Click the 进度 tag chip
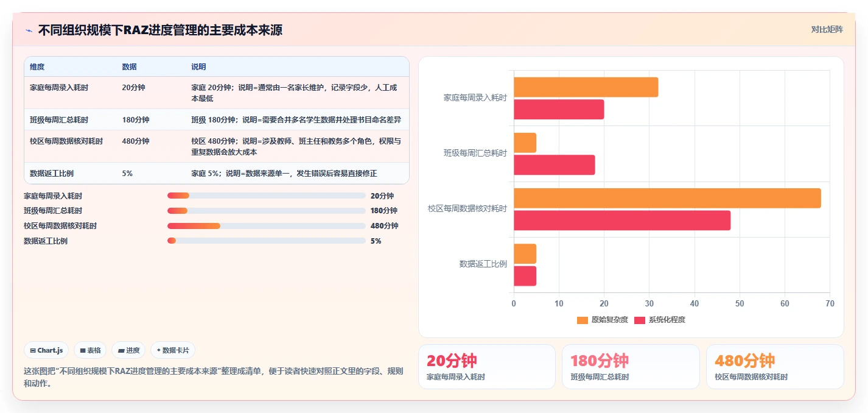The image size is (868, 413). tap(128, 350)
